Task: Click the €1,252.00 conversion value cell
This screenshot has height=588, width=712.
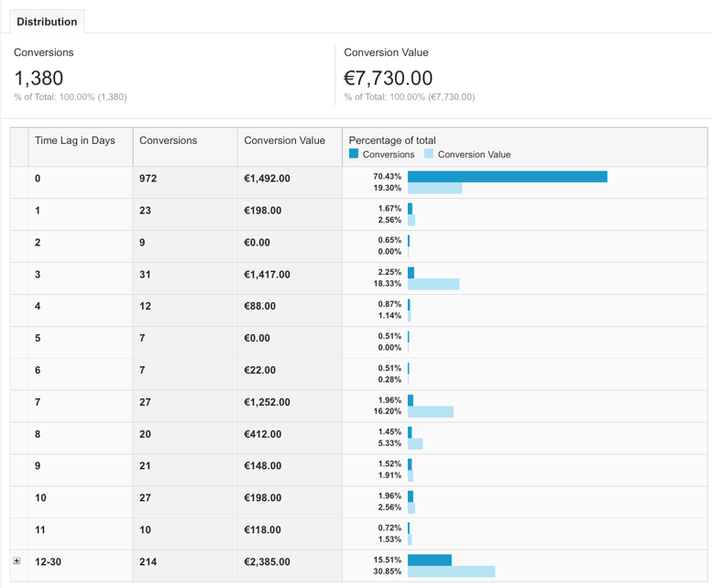Action: point(267,402)
